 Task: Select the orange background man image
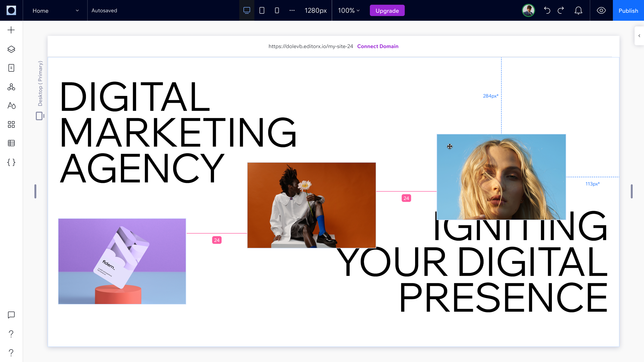tap(311, 205)
